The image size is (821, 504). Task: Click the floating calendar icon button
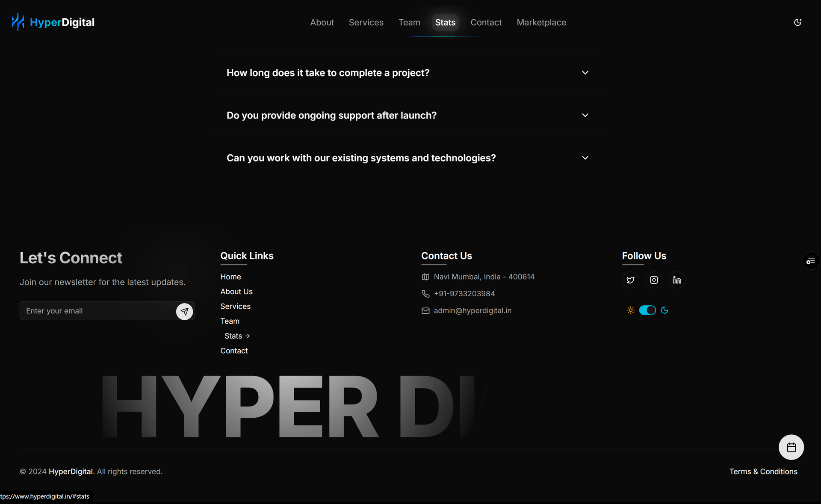[x=791, y=447]
